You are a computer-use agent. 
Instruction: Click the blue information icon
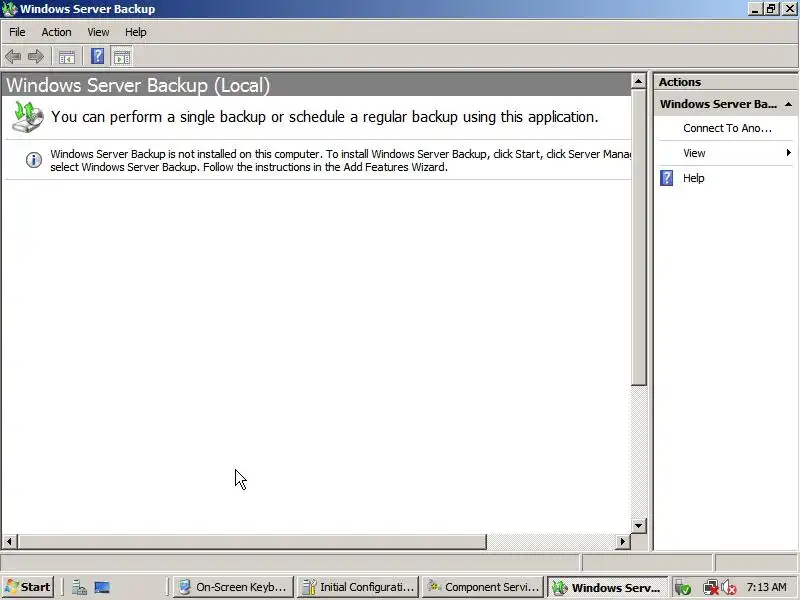(34, 160)
